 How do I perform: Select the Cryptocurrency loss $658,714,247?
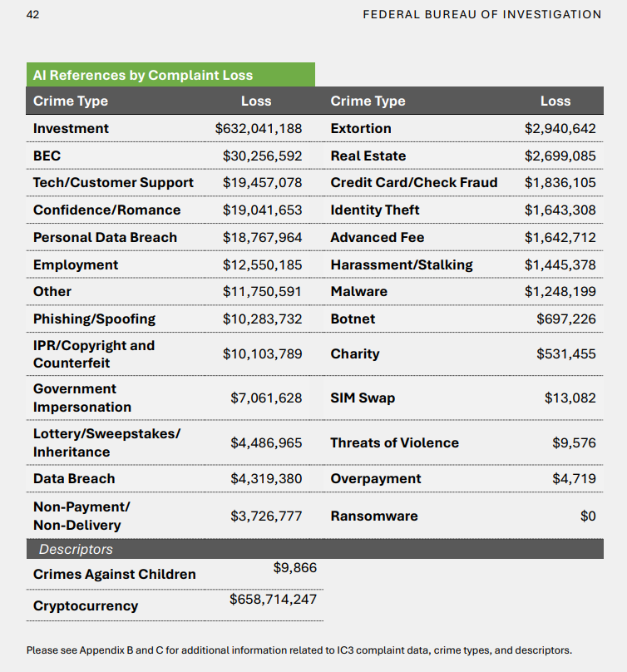pos(273,599)
